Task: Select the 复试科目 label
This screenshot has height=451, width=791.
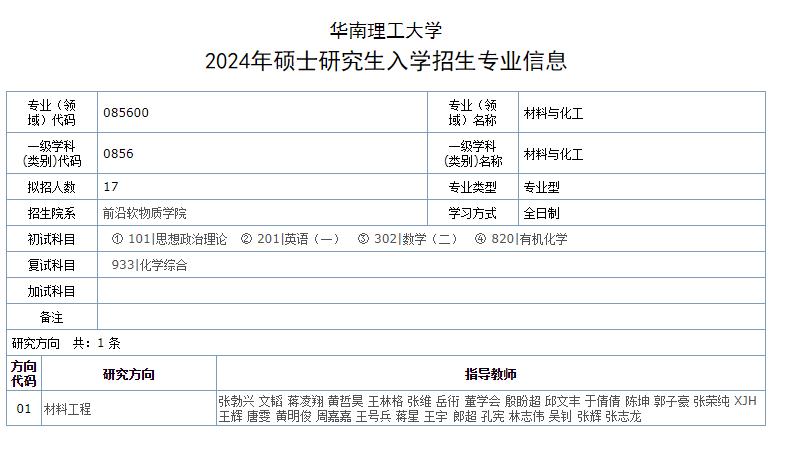Action: point(51,265)
